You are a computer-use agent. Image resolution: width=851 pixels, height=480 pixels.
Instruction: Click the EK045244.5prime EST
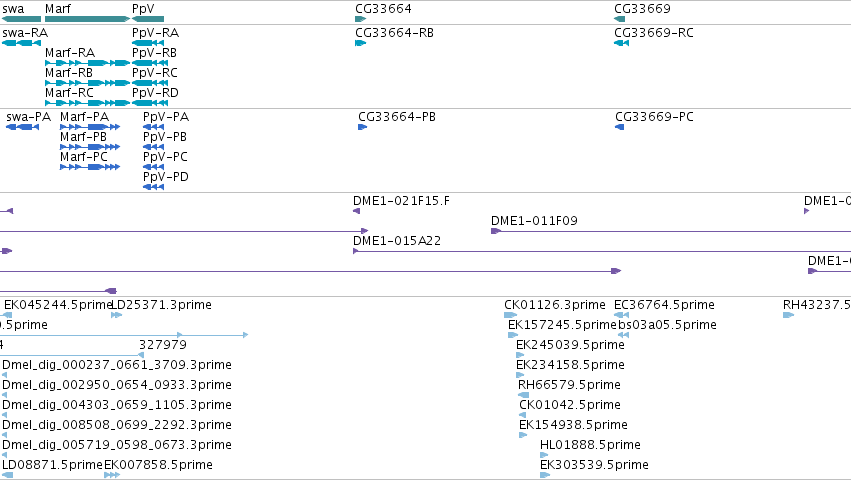pyautogui.click(x=7, y=315)
